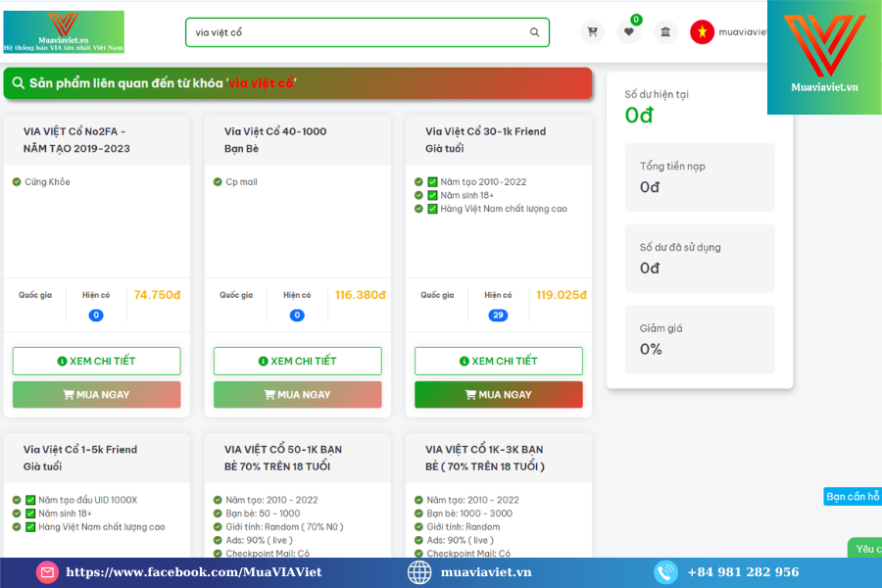Image resolution: width=882 pixels, height=588 pixels.
Task: Click the bank building icon
Action: 665,32
